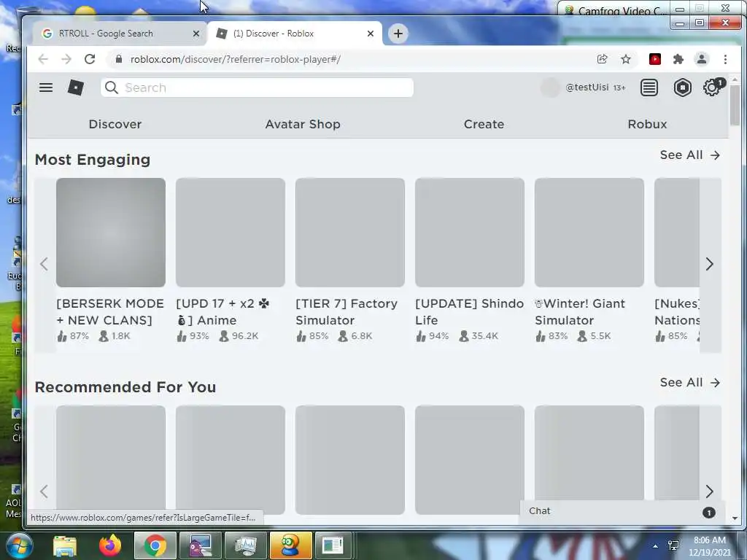
Task: Close the RTROLL Google Search tab
Action: click(x=196, y=34)
